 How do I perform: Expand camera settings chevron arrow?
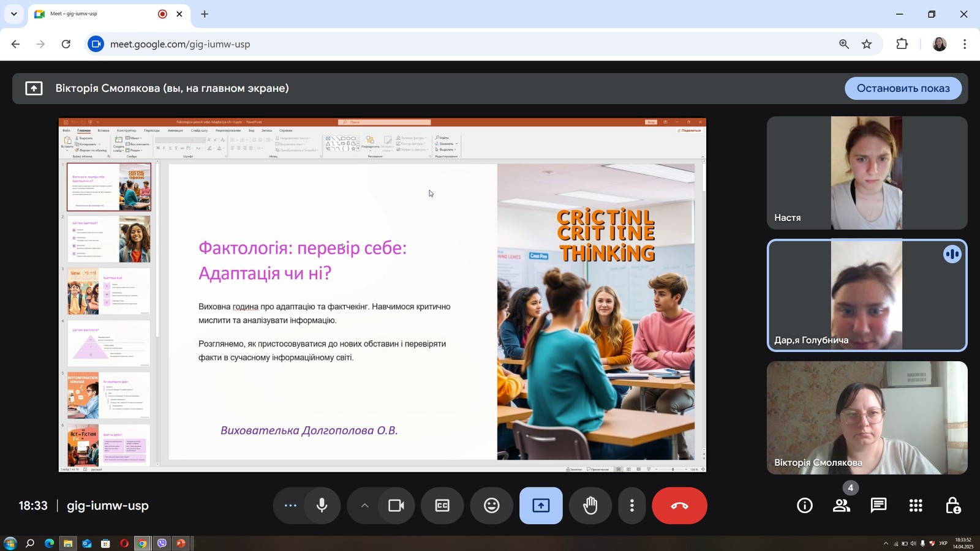pos(364,506)
